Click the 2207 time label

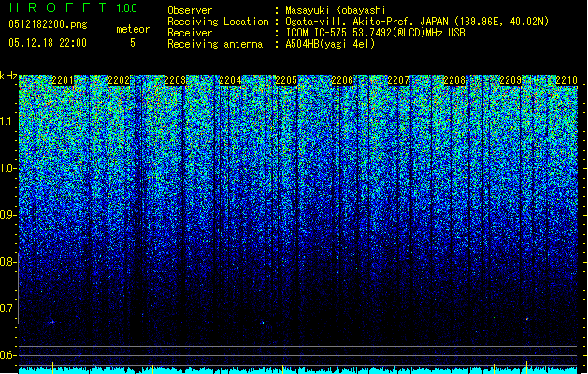398,80
